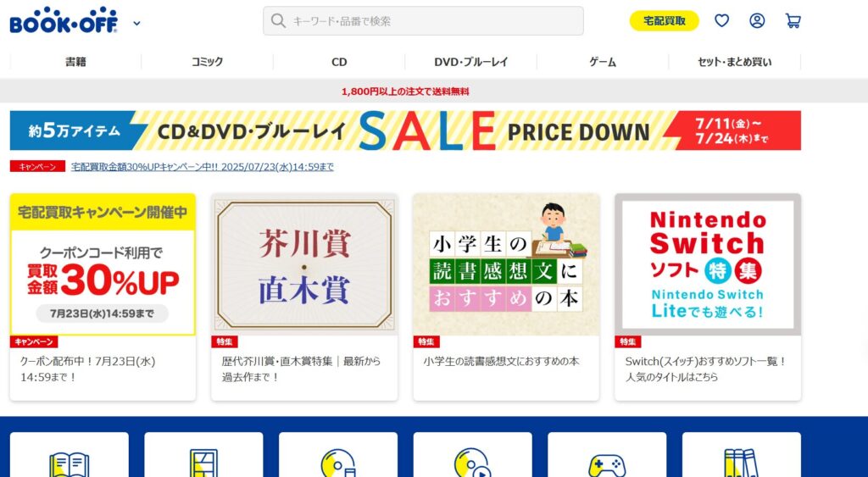This screenshot has height=477, width=868.
Task: Open the DVD・ブルーレイ menu
Action: (471, 62)
